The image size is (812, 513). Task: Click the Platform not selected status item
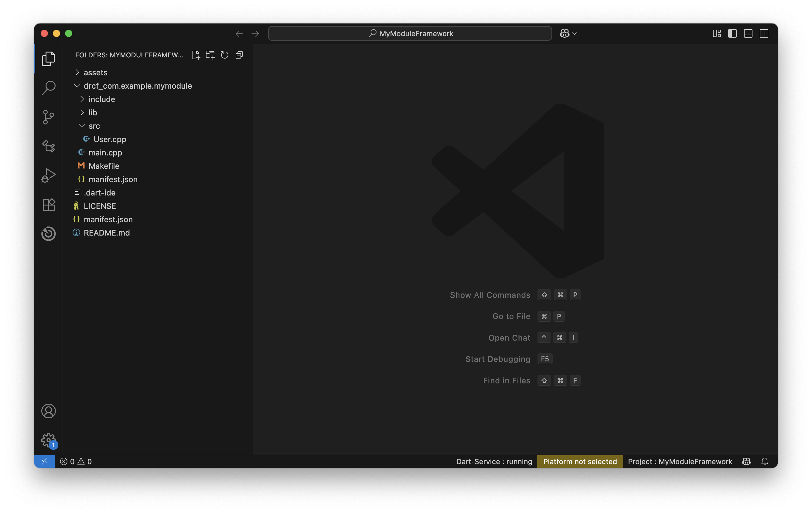coord(580,461)
